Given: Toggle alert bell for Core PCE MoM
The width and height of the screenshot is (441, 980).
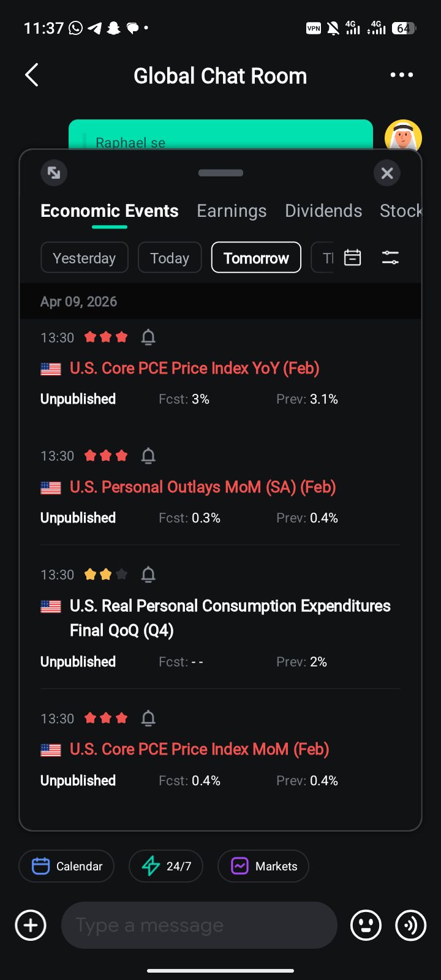Looking at the screenshot, I should pos(148,718).
